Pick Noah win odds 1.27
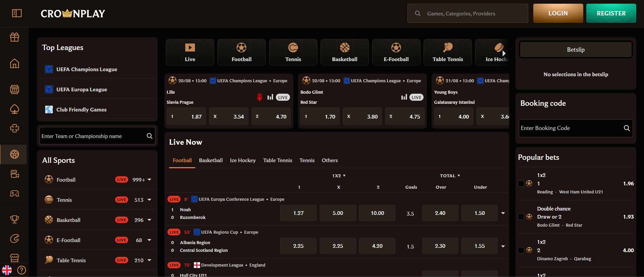 298,213
